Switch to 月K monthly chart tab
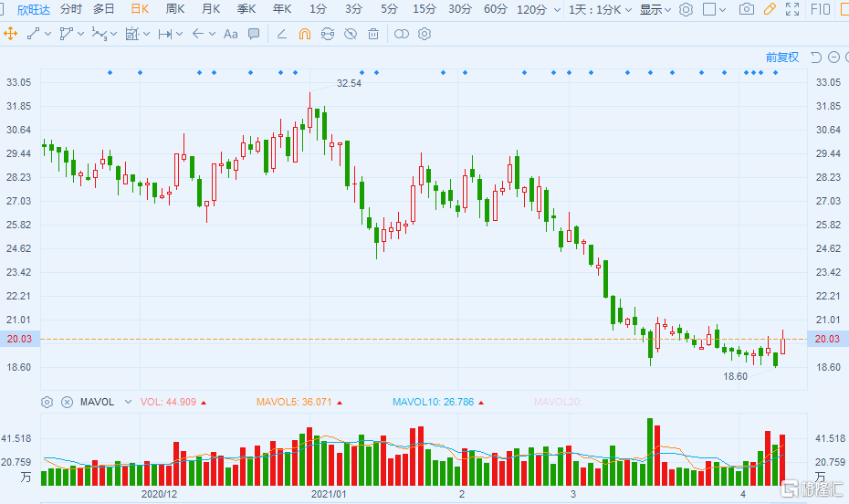849x504 pixels. (211, 9)
